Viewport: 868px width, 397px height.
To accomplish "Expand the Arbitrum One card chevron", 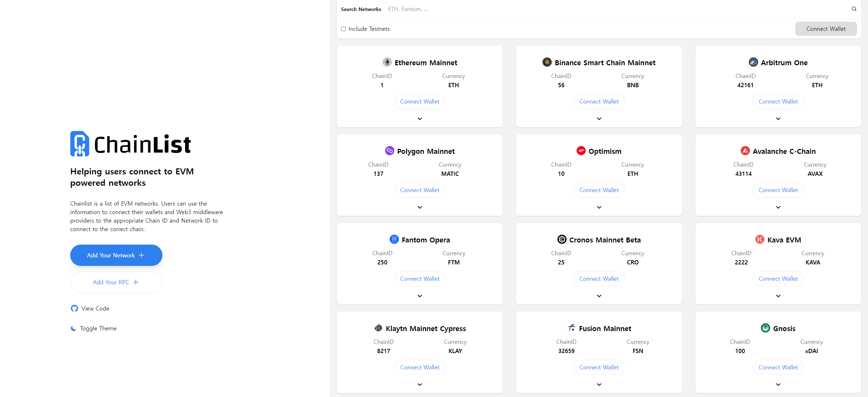I will pyautogui.click(x=778, y=119).
